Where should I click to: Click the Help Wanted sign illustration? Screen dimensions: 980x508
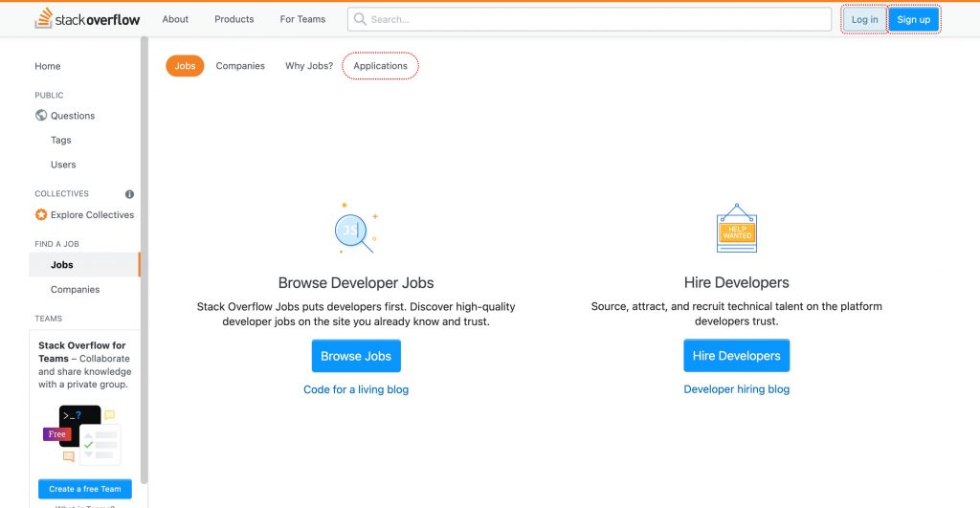coord(737,228)
